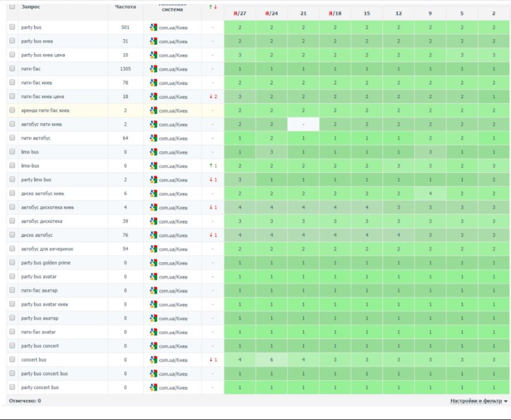Image resolution: width=511 pixels, height=420 pixels.
Task: Open the 'Я/27' date column header
Action: pos(239,13)
